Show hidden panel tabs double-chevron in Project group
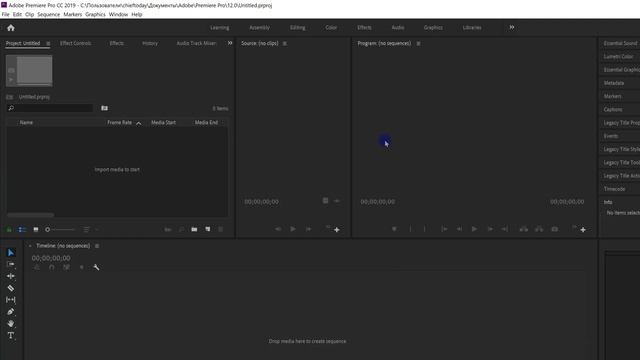The image size is (640, 360). [230, 43]
